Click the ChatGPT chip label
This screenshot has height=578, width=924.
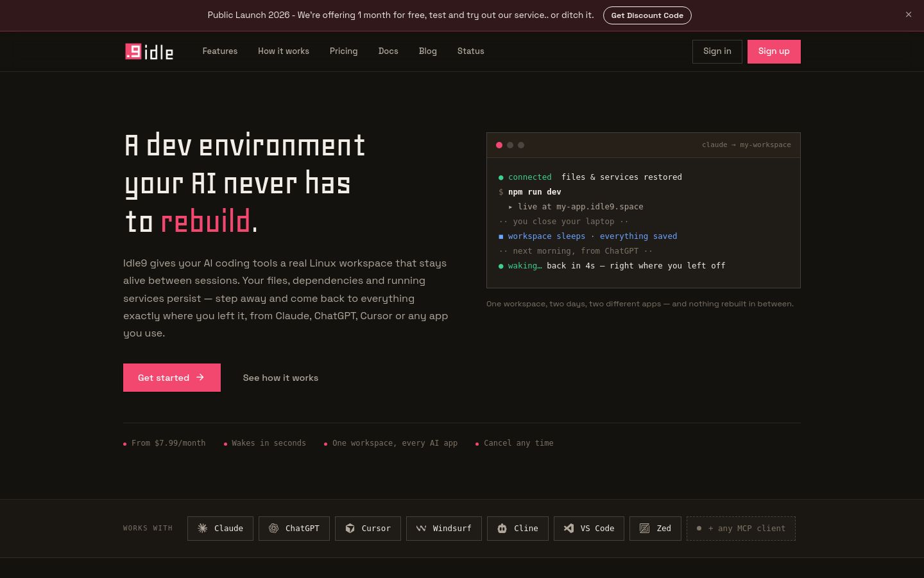pos(302,529)
